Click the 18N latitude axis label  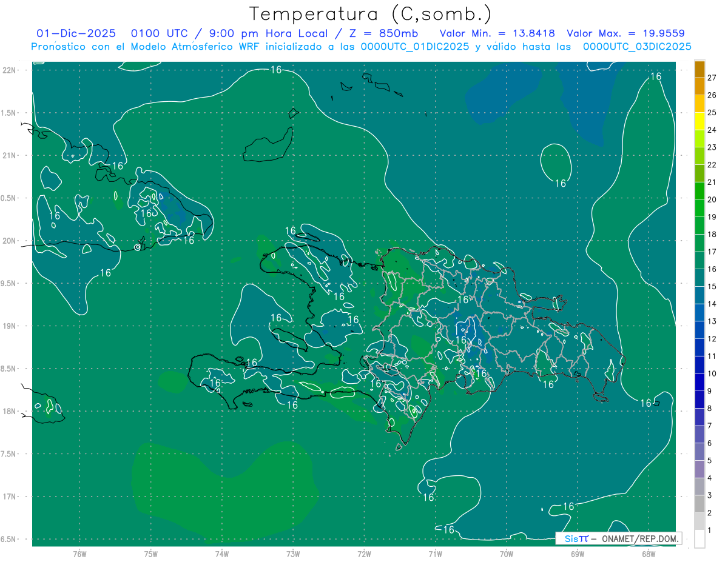pos(10,411)
